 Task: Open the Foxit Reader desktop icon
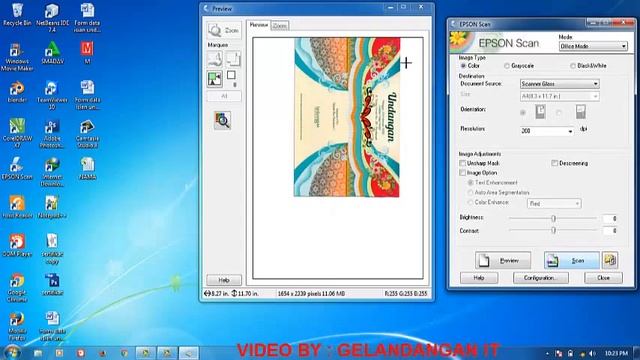click(17, 207)
